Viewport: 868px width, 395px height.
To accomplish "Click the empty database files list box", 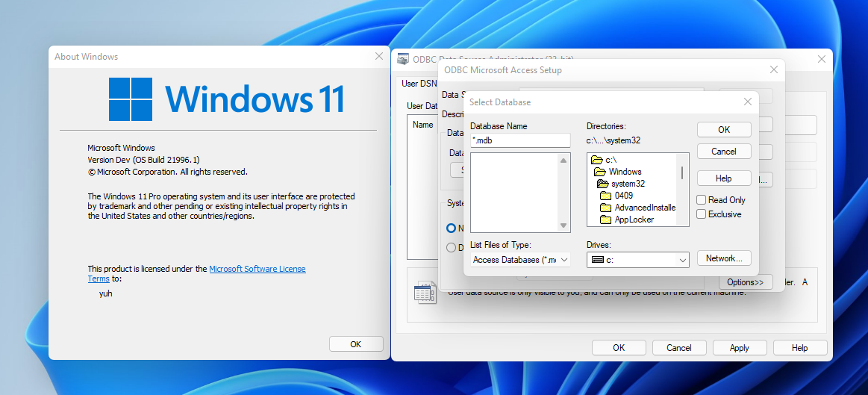I will [513, 193].
